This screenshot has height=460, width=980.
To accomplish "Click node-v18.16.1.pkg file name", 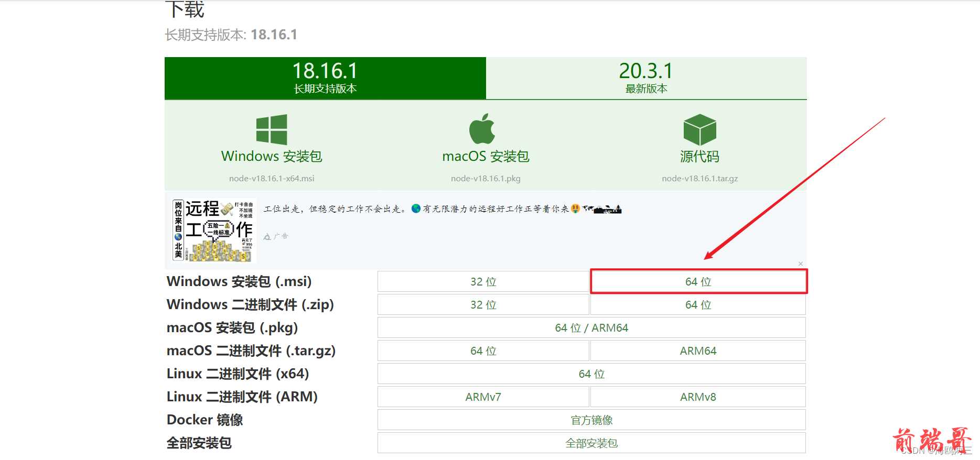I will tap(486, 179).
